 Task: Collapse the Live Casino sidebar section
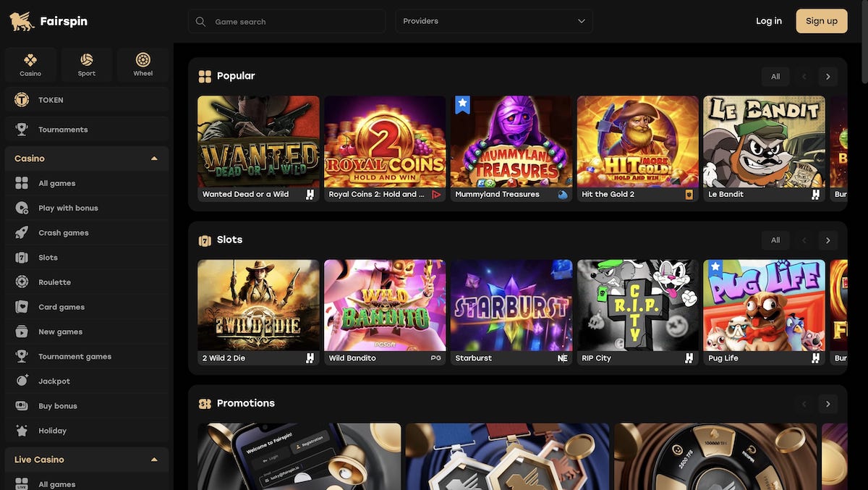pos(154,460)
